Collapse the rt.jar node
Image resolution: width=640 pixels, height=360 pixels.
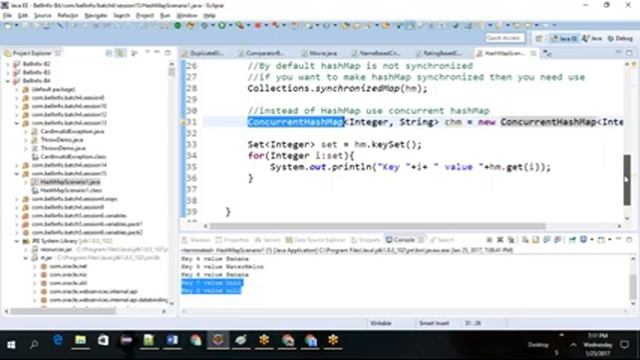click(x=25, y=258)
